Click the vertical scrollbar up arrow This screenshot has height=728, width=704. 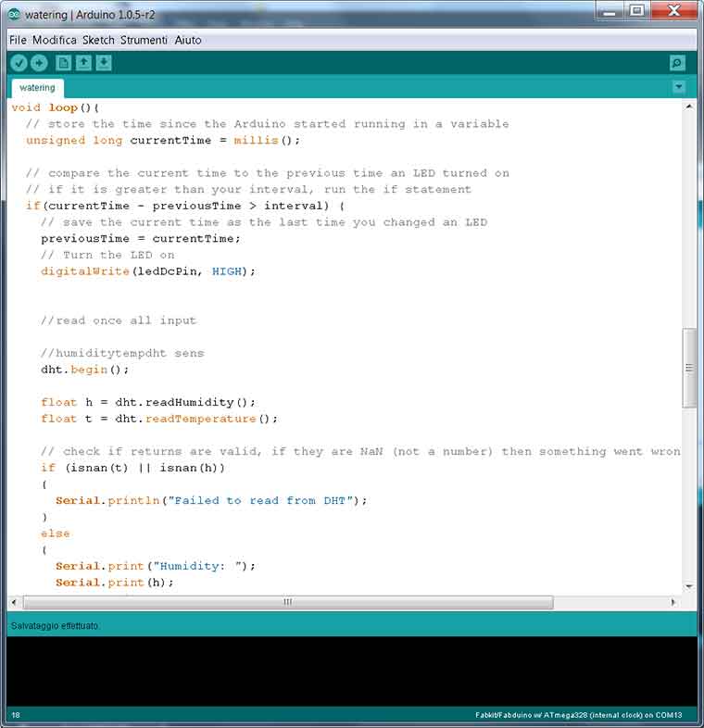coord(689,107)
